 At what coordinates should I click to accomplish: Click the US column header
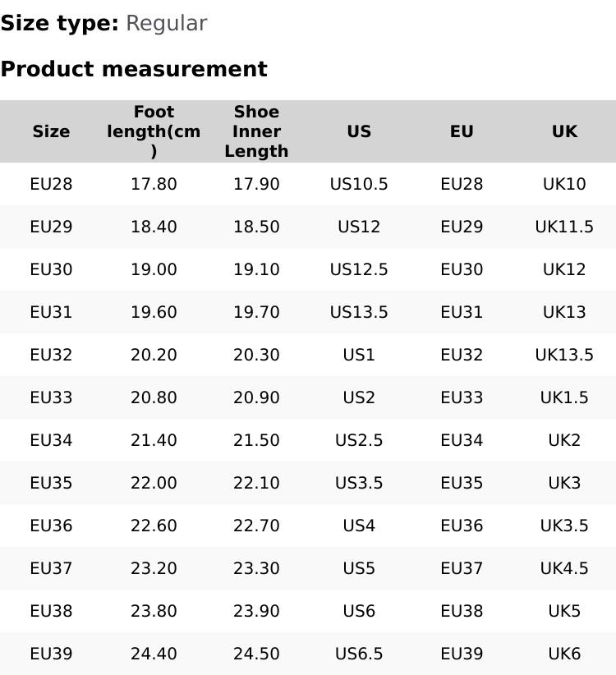point(359,131)
